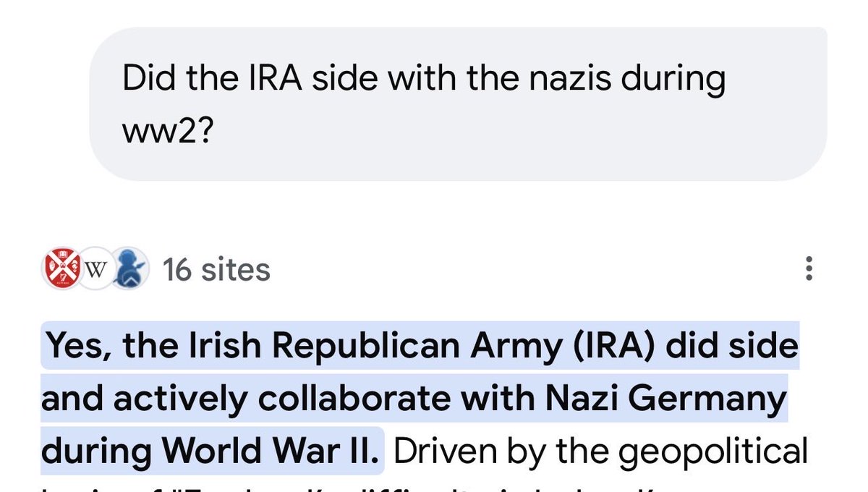The image size is (868, 492).
Task: Open the red crest source icon
Action: 60,269
